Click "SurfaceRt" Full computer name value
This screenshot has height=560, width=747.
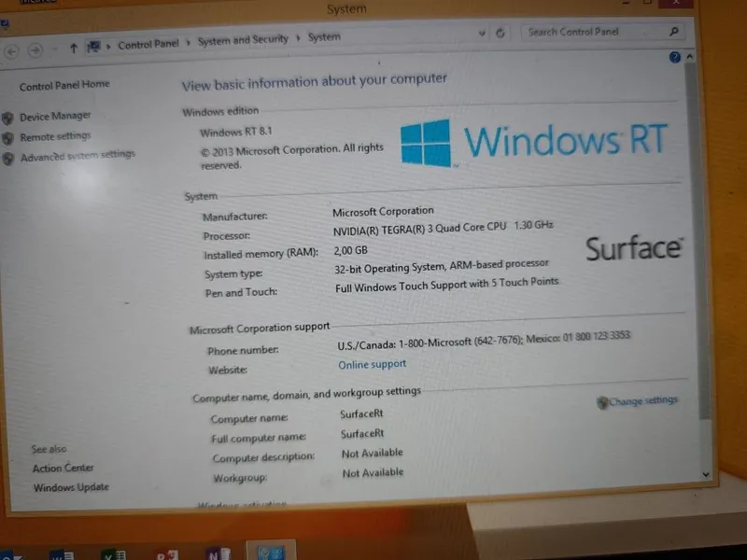click(x=362, y=433)
